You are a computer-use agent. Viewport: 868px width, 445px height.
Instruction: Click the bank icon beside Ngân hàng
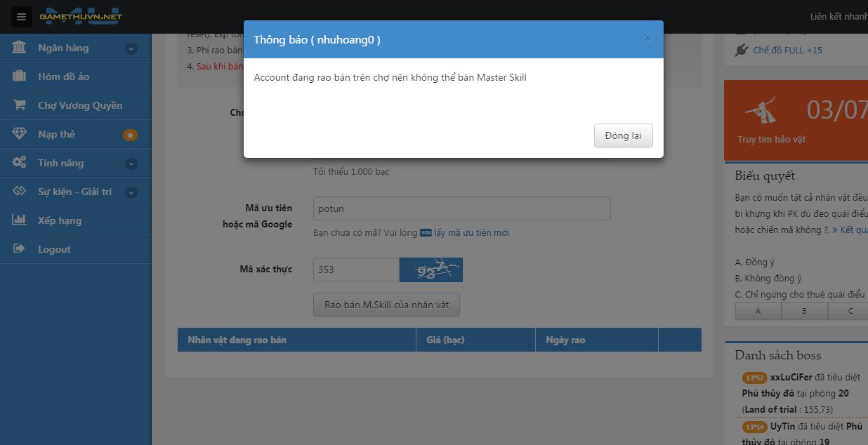coord(20,48)
